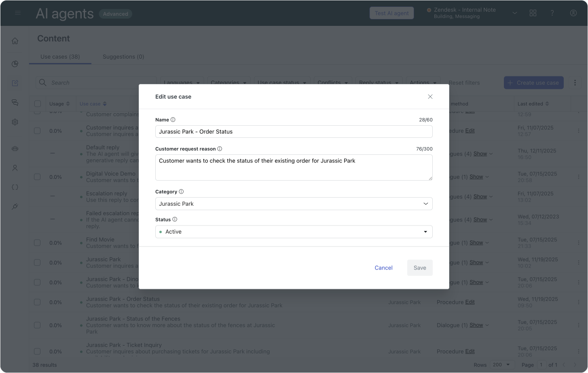
Task: Open the Use case status filter dropdown
Action: point(282,82)
